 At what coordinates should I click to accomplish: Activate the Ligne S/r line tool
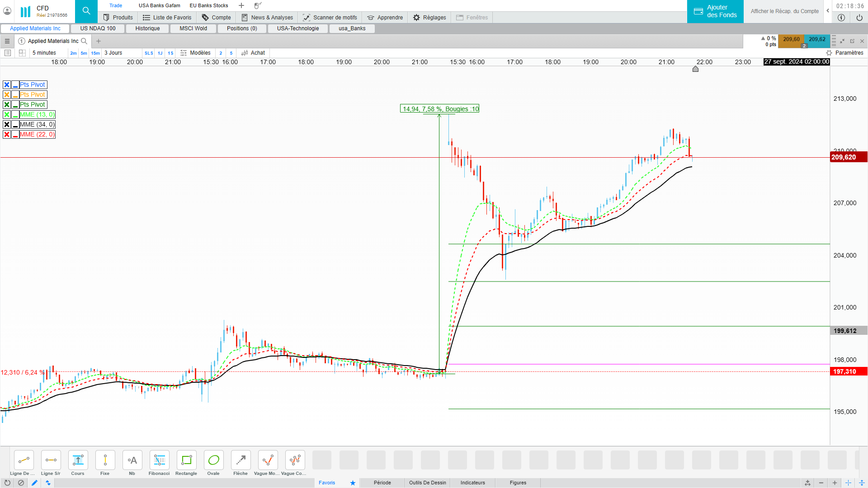pos(51,460)
